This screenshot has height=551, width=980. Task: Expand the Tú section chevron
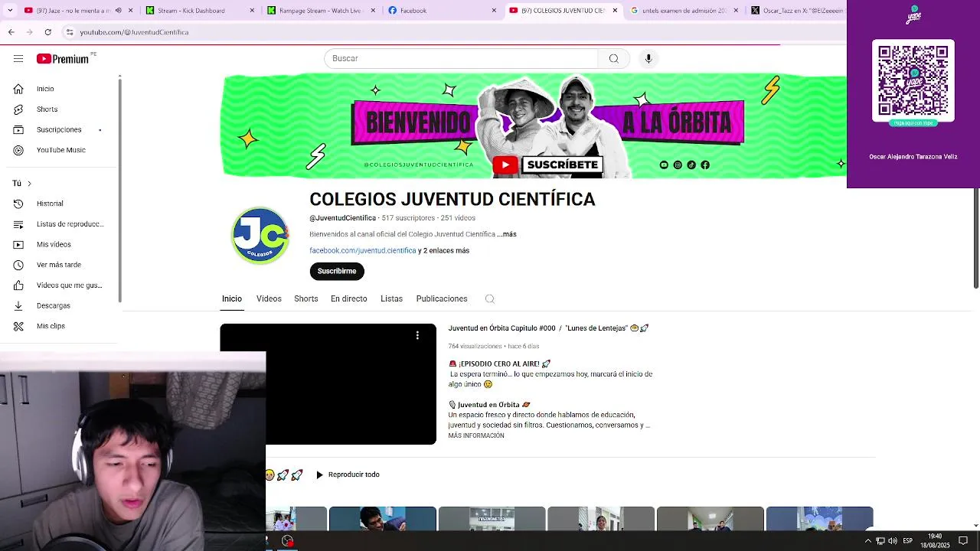click(x=29, y=184)
